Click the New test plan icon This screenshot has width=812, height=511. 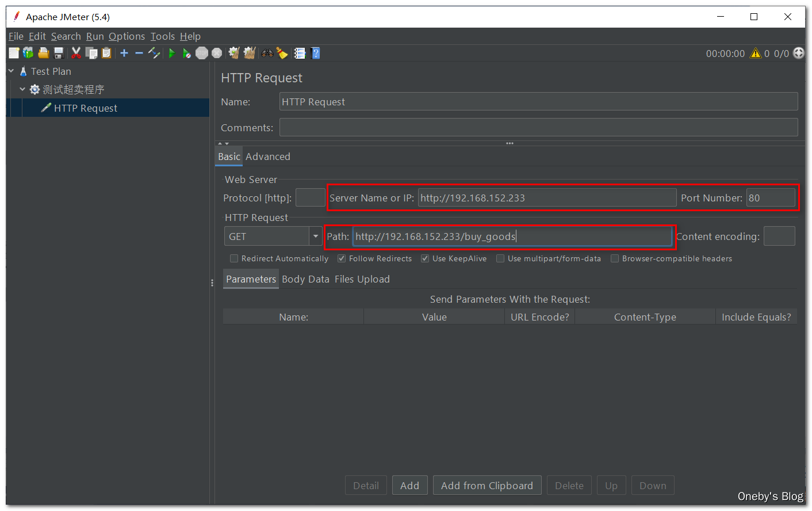click(14, 53)
